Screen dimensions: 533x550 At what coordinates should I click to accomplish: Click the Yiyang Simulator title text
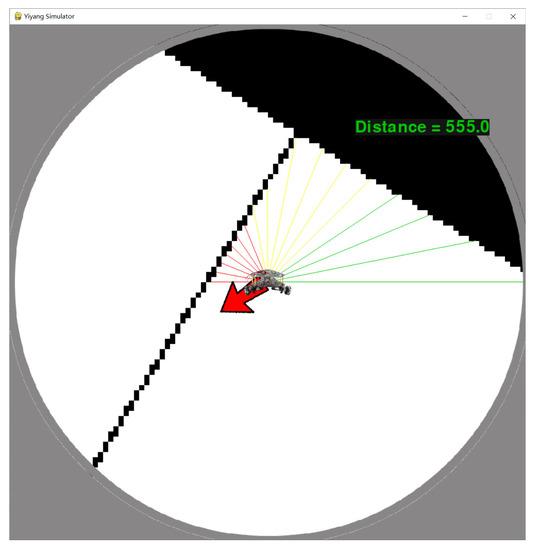(x=49, y=16)
